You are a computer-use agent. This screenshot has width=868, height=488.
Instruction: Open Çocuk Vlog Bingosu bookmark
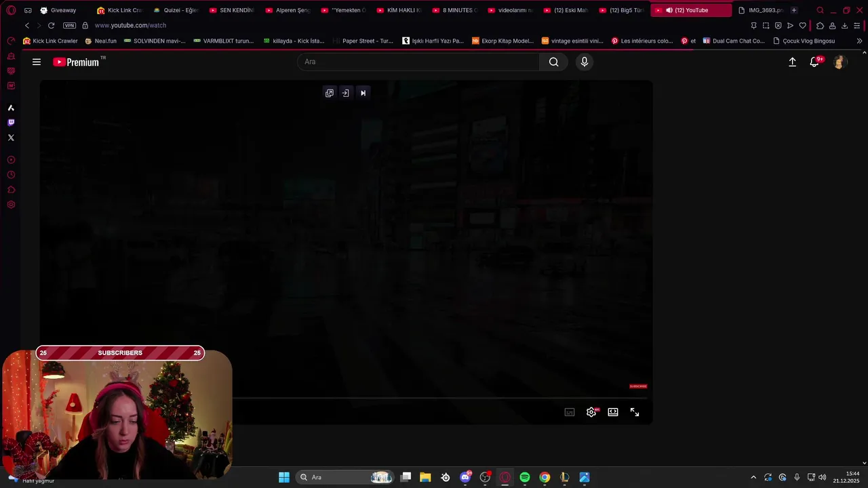[804, 41]
